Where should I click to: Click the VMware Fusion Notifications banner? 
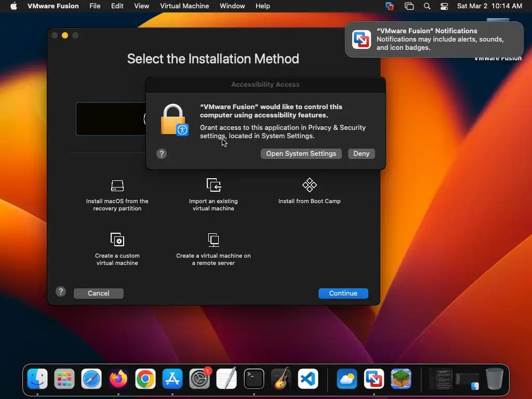click(434, 39)
